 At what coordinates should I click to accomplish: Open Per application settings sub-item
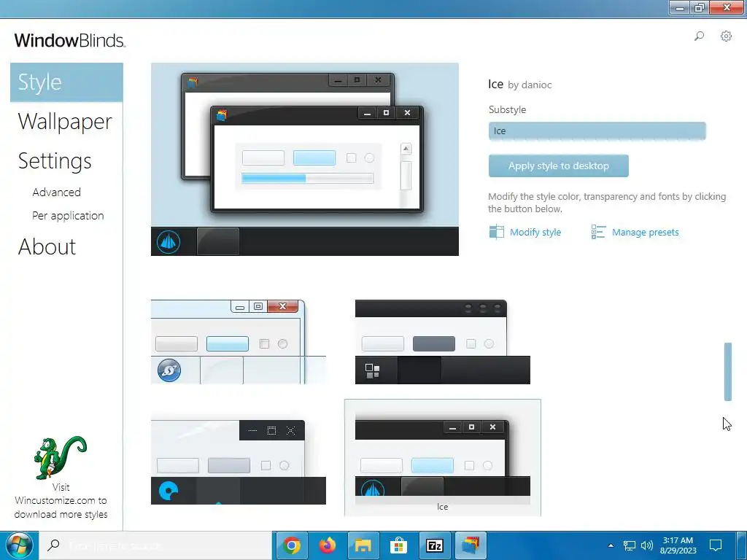click(68, 216)
